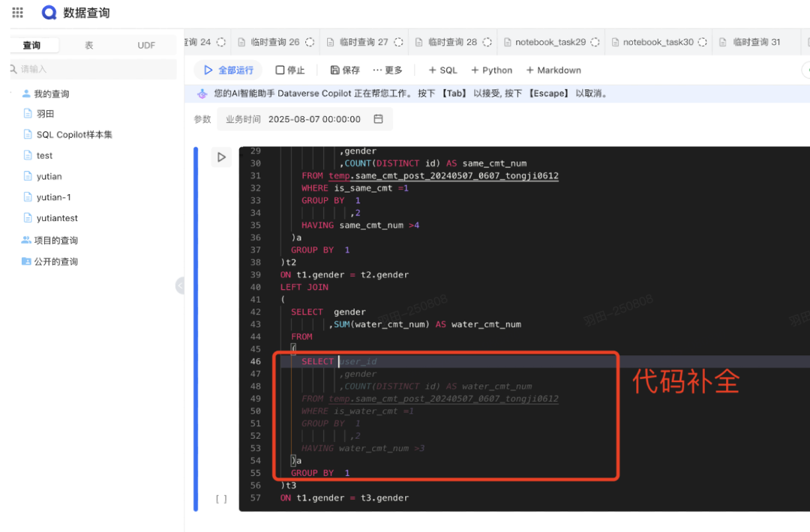Click the cell execution count brackets

(x=221, y=499)
